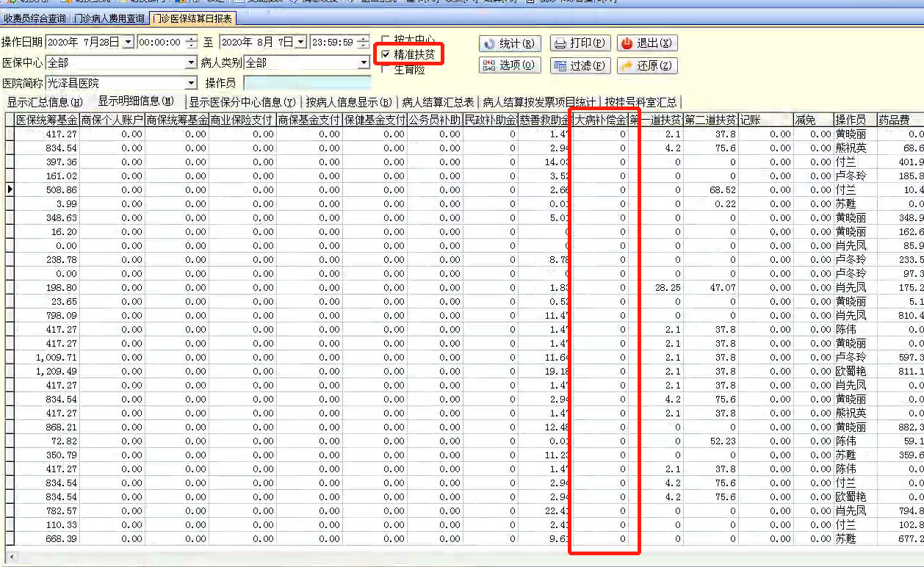The width and height of the screenshot is (924, 567).
Task: Click the 商保基金支付 column header
Action: click(309, 120)
